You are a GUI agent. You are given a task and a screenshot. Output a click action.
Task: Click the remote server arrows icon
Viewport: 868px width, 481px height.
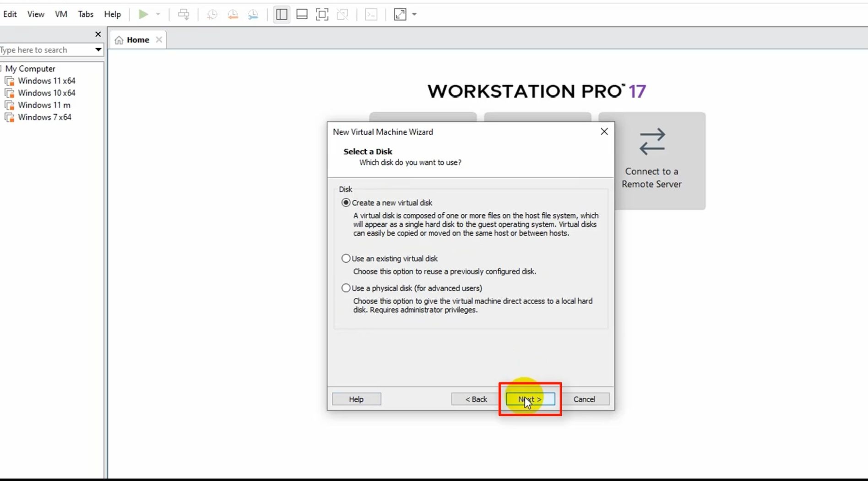652,142
